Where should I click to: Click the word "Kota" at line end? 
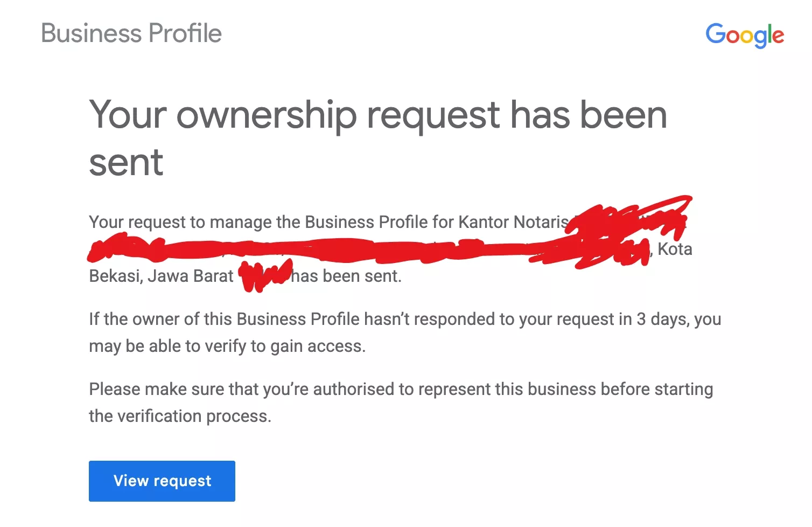tap(675, 249)
